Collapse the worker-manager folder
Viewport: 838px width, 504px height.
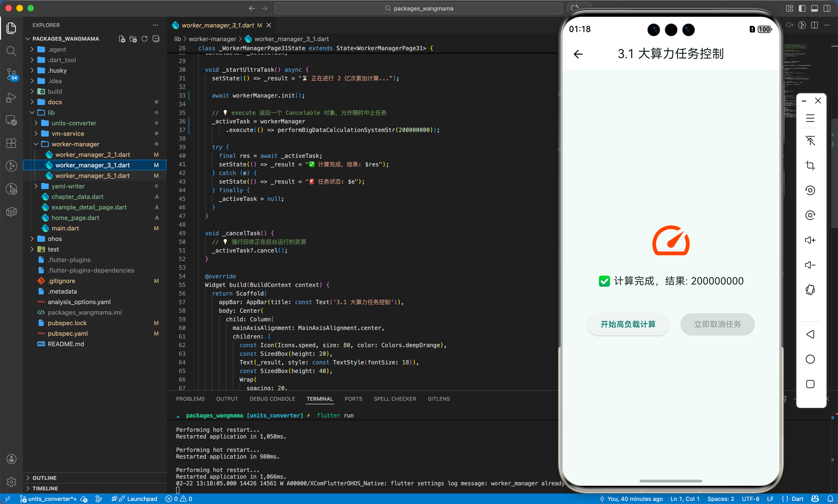pyautogui.click(x=75, y=144)
